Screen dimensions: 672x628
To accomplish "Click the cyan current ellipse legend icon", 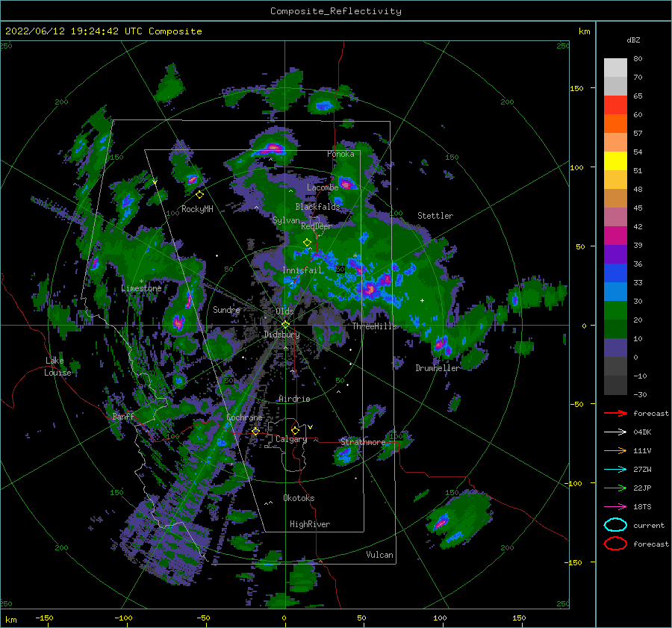I will tap(615, 525).
